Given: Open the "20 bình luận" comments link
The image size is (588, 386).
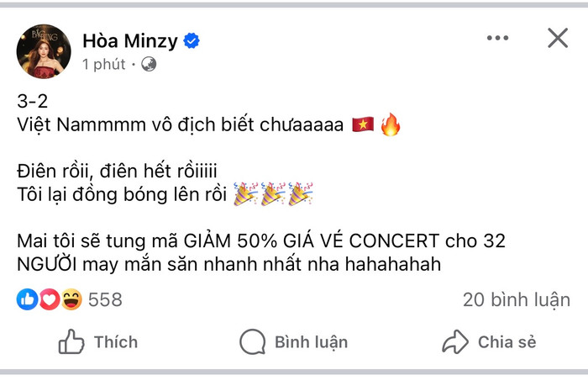Looking at the screenshot, I should point(516,299).
